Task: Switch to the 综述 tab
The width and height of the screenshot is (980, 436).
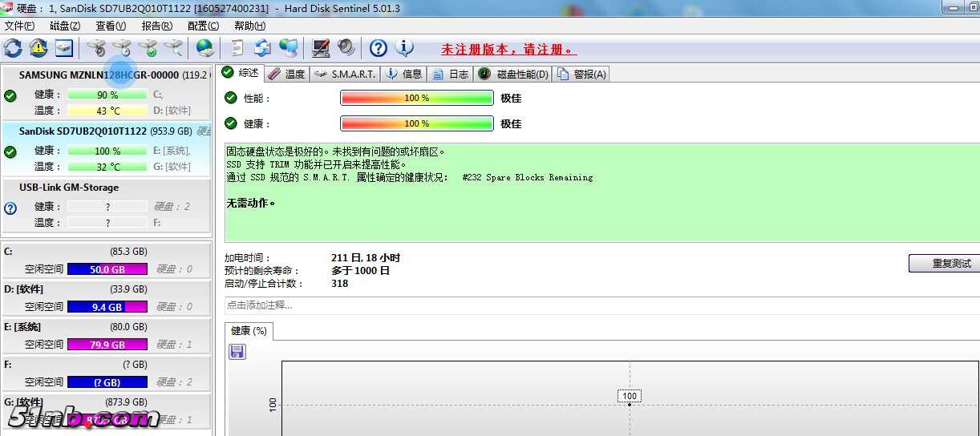Action: [241, 73]
